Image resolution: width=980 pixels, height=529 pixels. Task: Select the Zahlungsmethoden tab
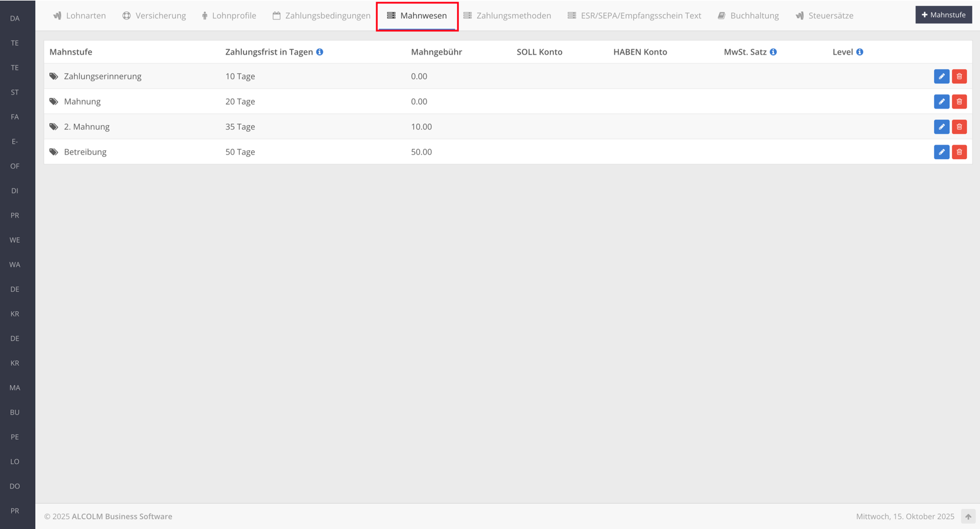pos(508,16)
